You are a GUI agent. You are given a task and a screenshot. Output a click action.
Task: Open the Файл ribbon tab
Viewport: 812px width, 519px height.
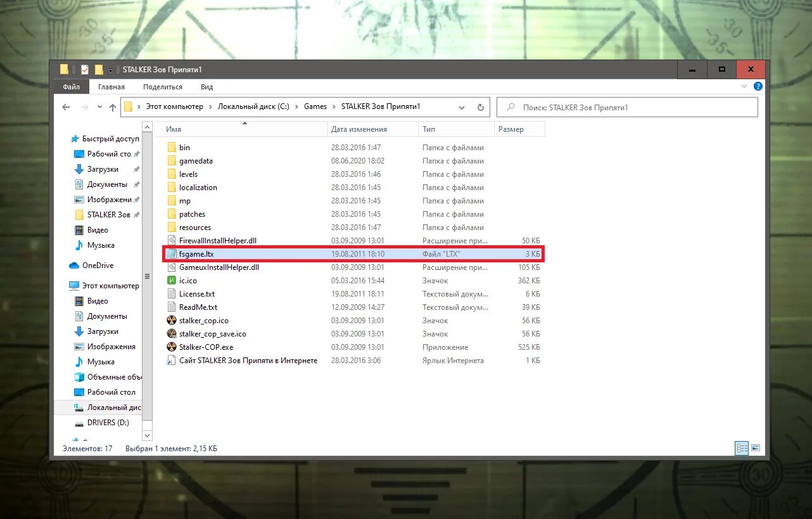(x=71, y=87)
